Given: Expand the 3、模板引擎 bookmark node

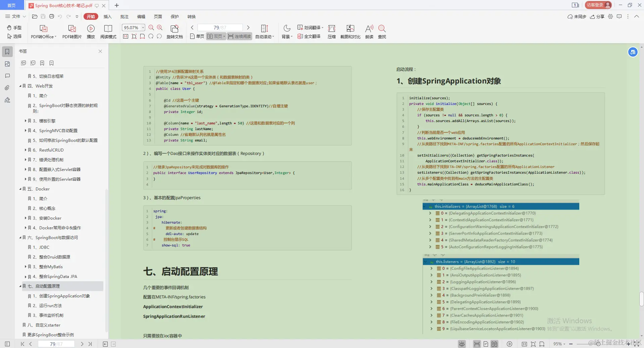Looking at the screenshot, I should 25,121.
